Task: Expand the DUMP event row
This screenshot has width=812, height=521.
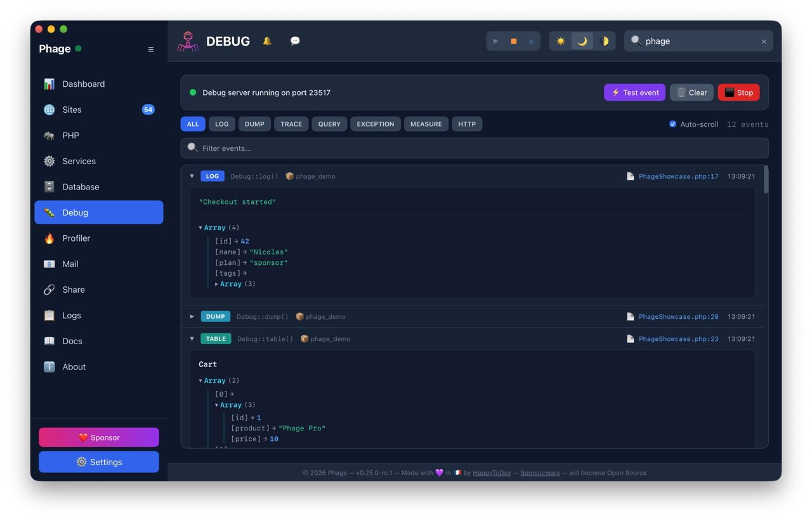Action: pos(192,316)
